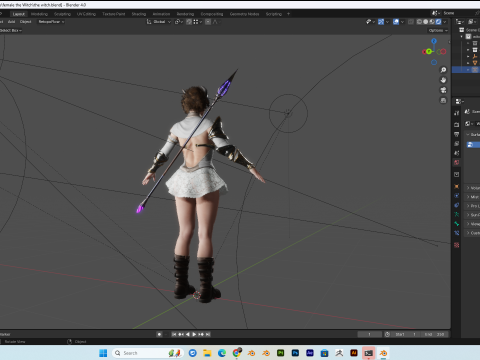The image size is (480, 360).
Task: Toggle auto keying record button
Action: pyautogui.click(x=159, y=334)
